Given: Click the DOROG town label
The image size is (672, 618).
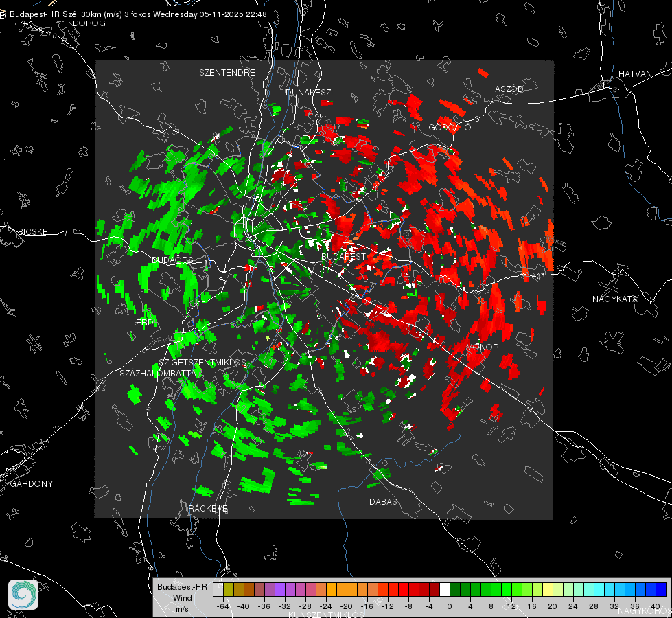Looking at the screenshot, I should (89, 23).
